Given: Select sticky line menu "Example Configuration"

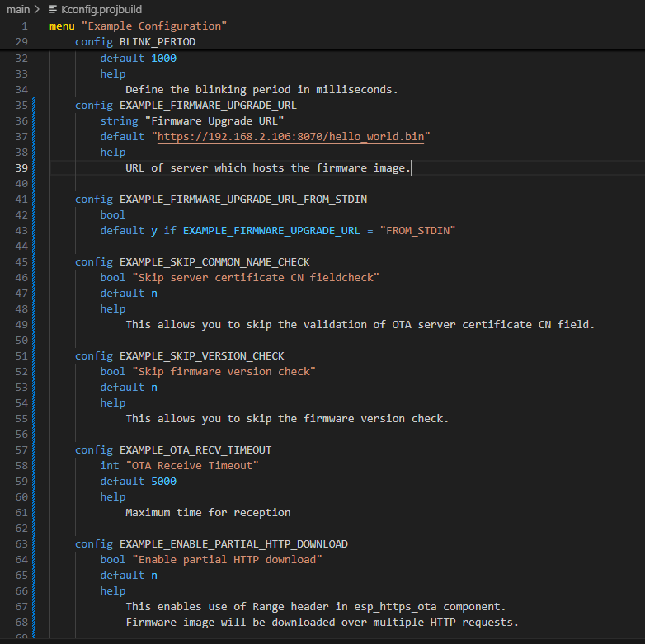Looking at the screenshot, I should click(138, 26).
